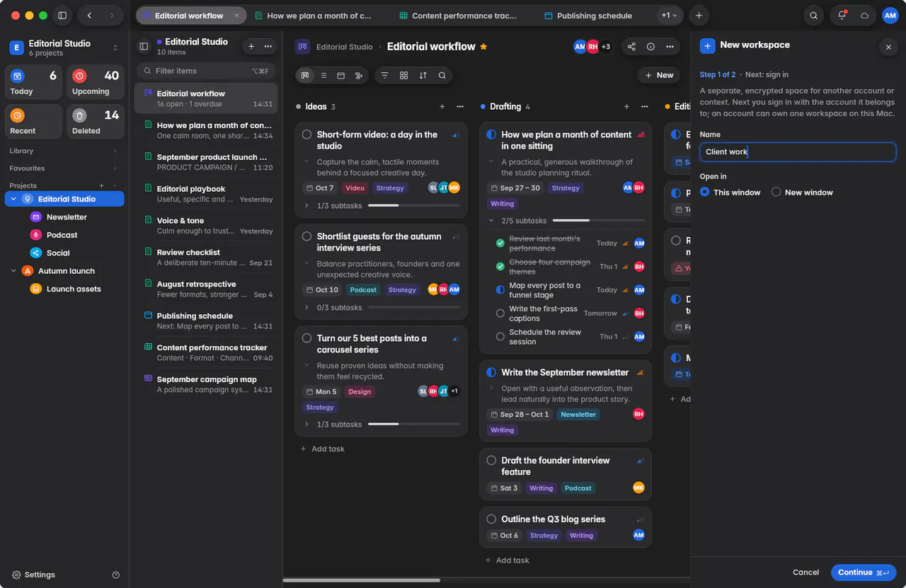Open global search in the title bar

(x=814, y=16)
